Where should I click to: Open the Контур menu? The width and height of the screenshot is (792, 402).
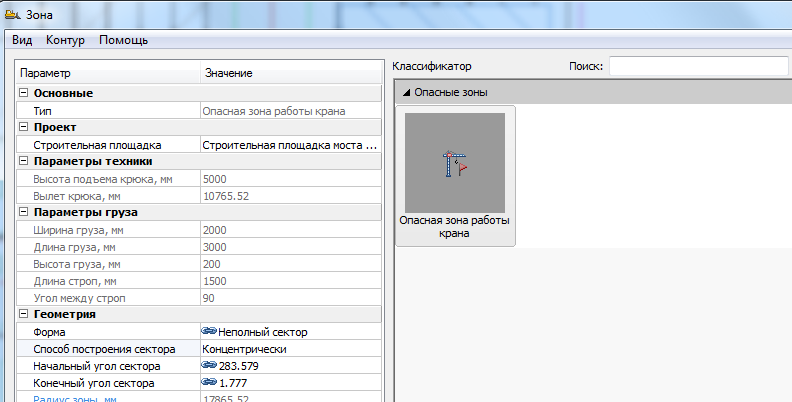65,40
